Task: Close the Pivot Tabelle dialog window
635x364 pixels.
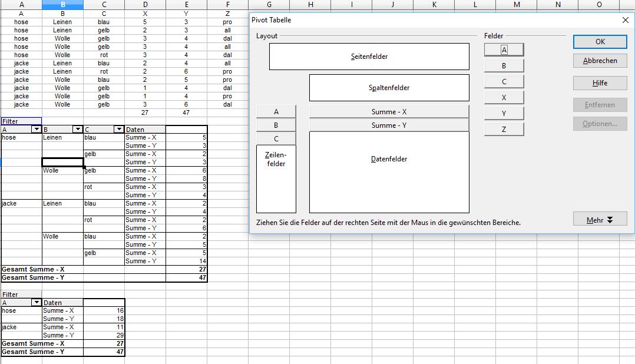Action: (x=625, y=20)
